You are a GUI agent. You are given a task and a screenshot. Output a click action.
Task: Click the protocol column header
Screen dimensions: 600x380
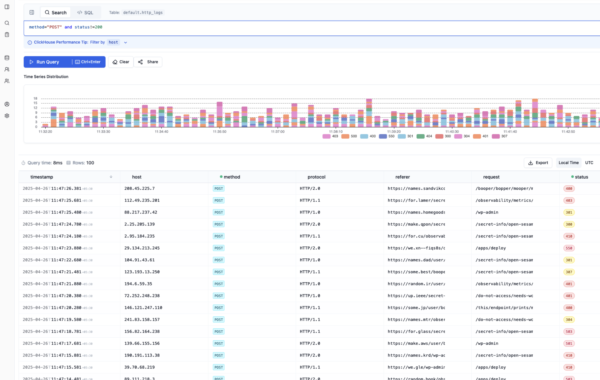click(x=316, y=177)
